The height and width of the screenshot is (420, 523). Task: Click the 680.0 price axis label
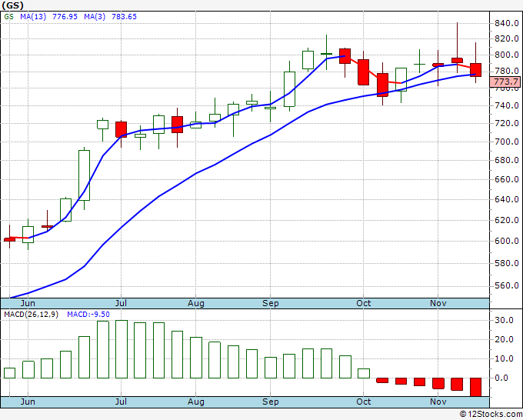point(507,161)
